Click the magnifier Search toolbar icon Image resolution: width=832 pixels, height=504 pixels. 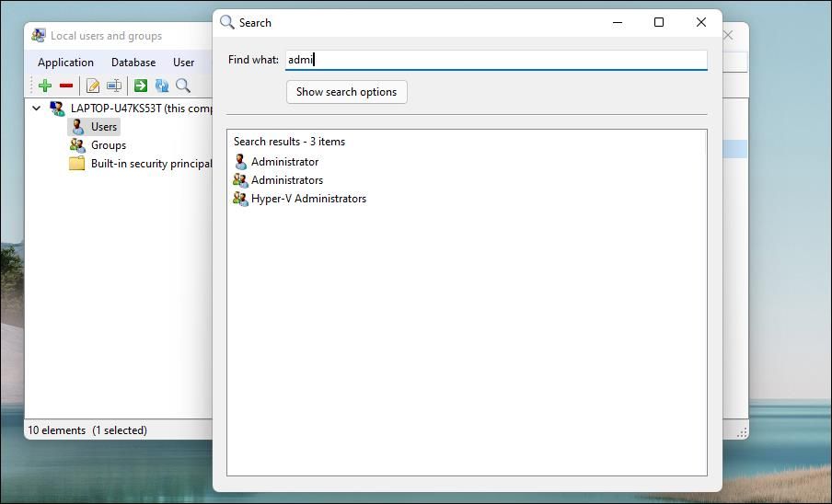point(183,86)
